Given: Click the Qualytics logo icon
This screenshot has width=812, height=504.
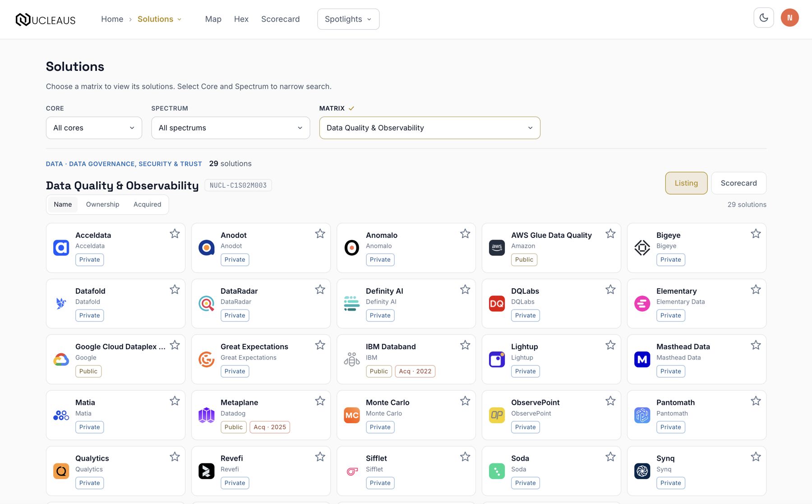Looking at the screenshot, I should [61, 471].
